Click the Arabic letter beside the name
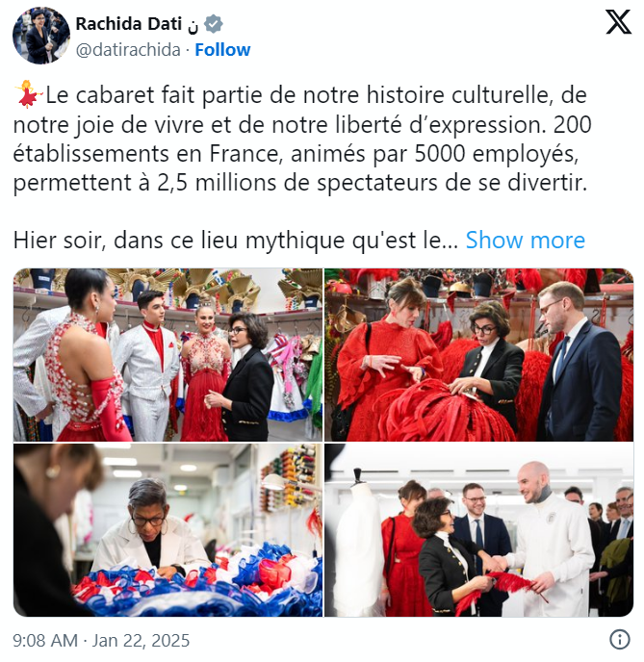 coord(193,27)
